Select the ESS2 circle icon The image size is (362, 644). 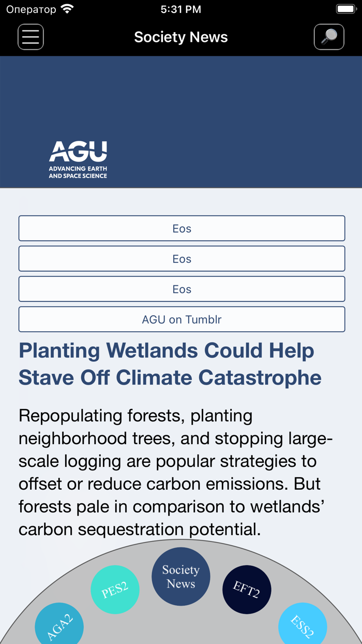(x=303, y=625)
